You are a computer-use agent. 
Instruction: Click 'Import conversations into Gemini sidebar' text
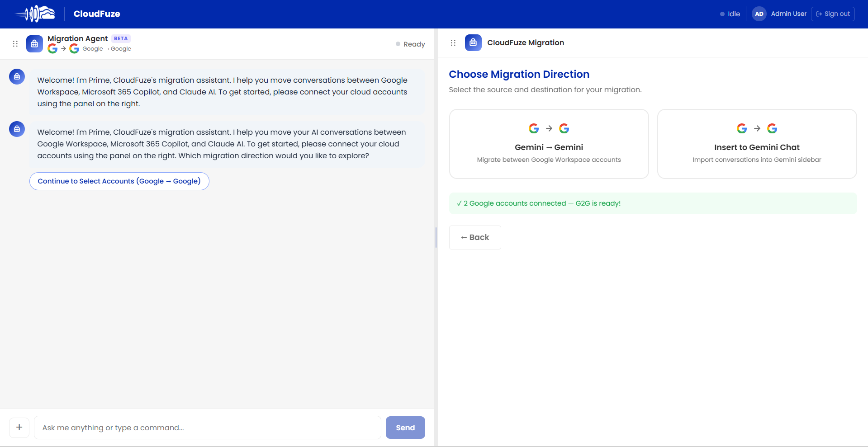click(757, 160)
